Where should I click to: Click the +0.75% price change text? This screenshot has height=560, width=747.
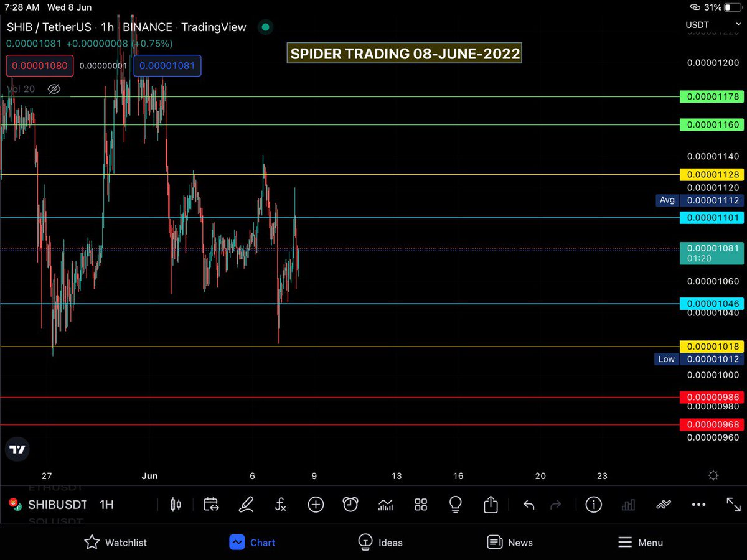[x=151, y=44]
